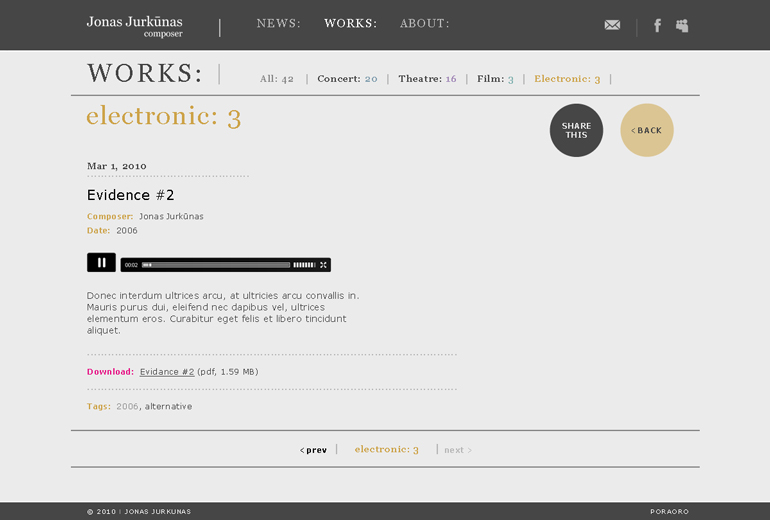Open the MySpace people icon
This screenshot has height=520, width=770.
click(x=682, y=26)
